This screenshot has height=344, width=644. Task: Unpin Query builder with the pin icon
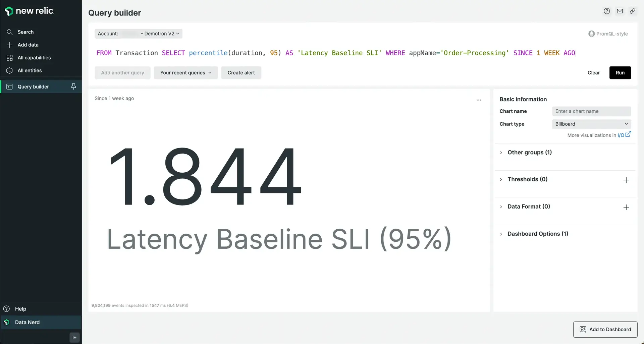[x=73, y=87]
